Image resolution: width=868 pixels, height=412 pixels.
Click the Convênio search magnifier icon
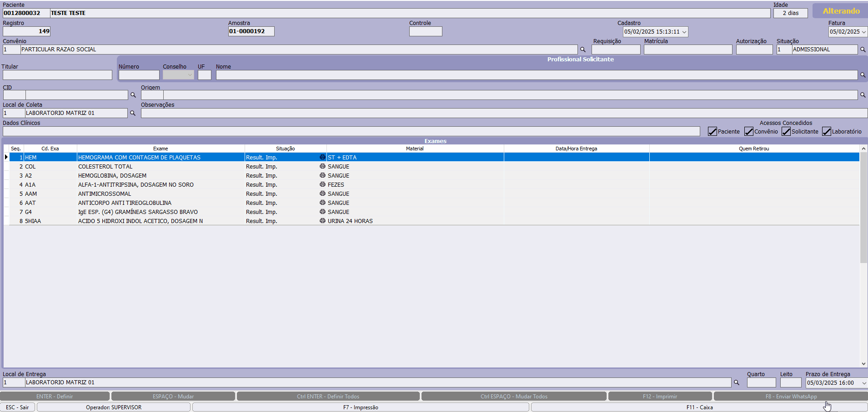[x=582, y=50]
